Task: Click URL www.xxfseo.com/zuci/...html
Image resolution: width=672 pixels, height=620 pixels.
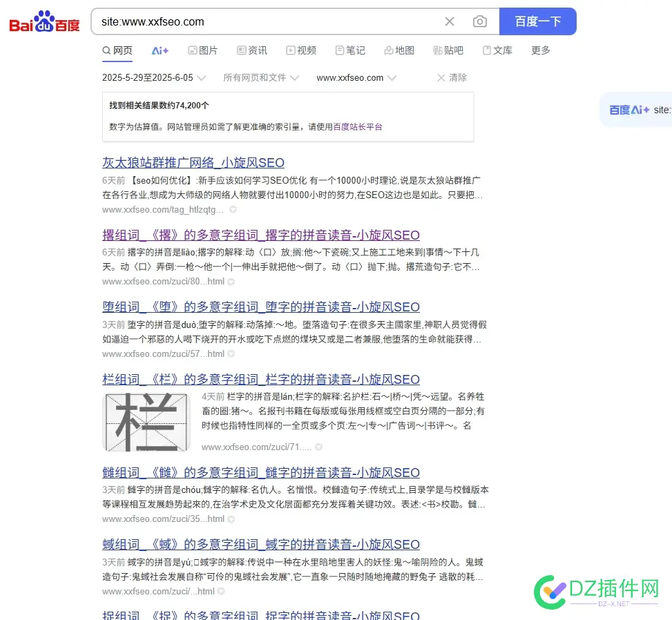Action: point(158,591)
